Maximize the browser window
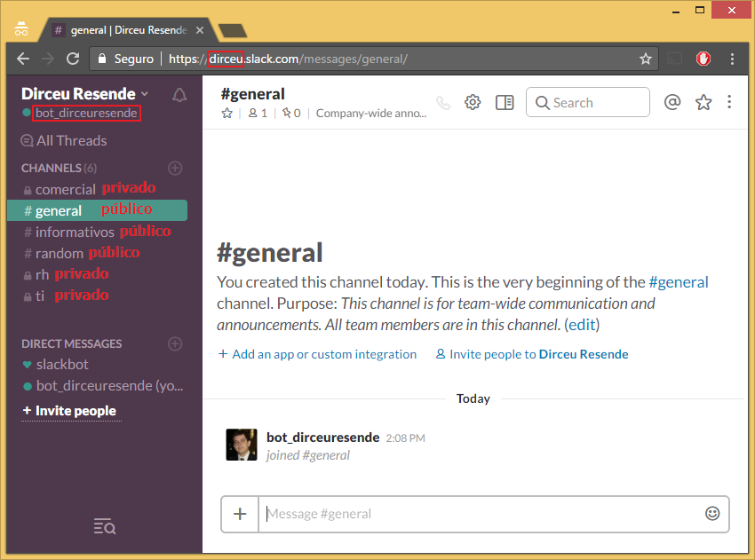 [700, 10]
